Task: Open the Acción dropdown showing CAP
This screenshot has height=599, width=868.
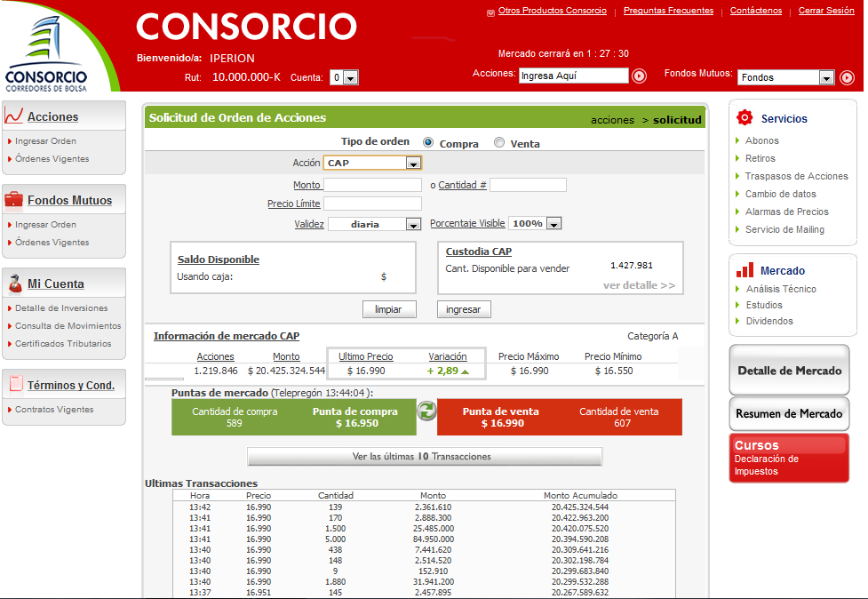Action: coord(372,163)
